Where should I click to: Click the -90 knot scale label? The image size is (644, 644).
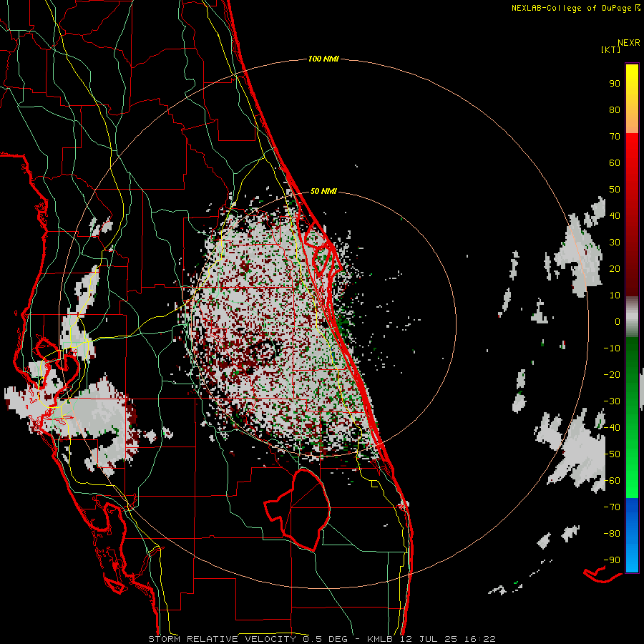pyautogui.click(x=612, y=560)
